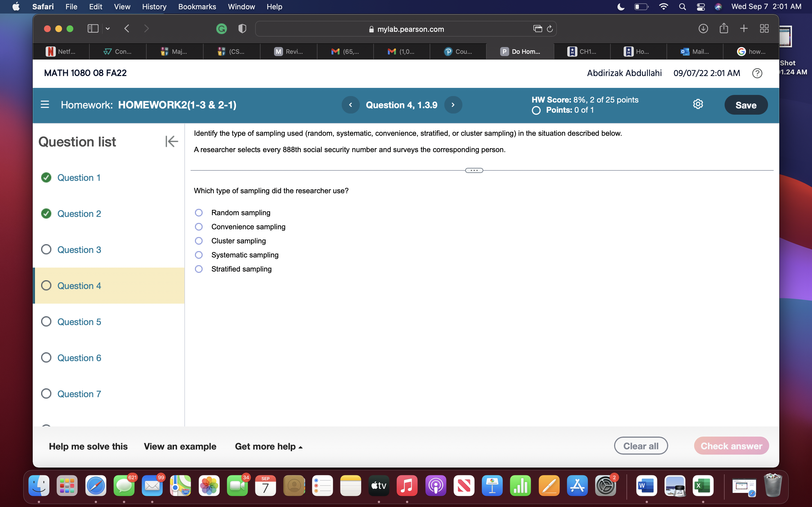Viewport: 812px width, 507px height.
Task: Open the homework hamburger menu
Action: click(45, 104)
